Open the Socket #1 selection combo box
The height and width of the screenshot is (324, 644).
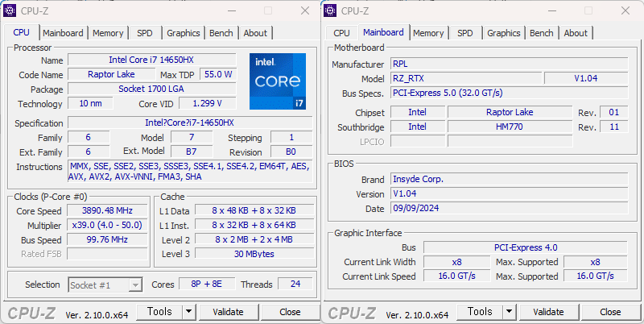tap(105, 285)
